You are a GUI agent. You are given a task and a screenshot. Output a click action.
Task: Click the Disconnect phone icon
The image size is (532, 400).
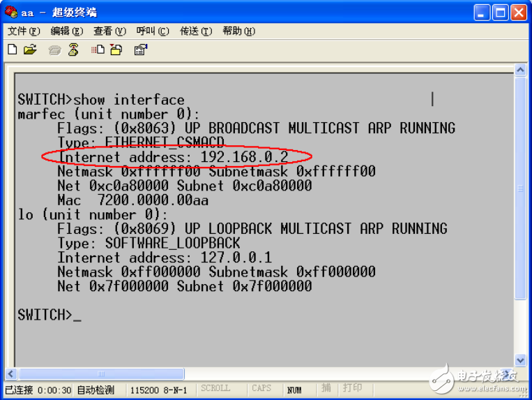73,50
